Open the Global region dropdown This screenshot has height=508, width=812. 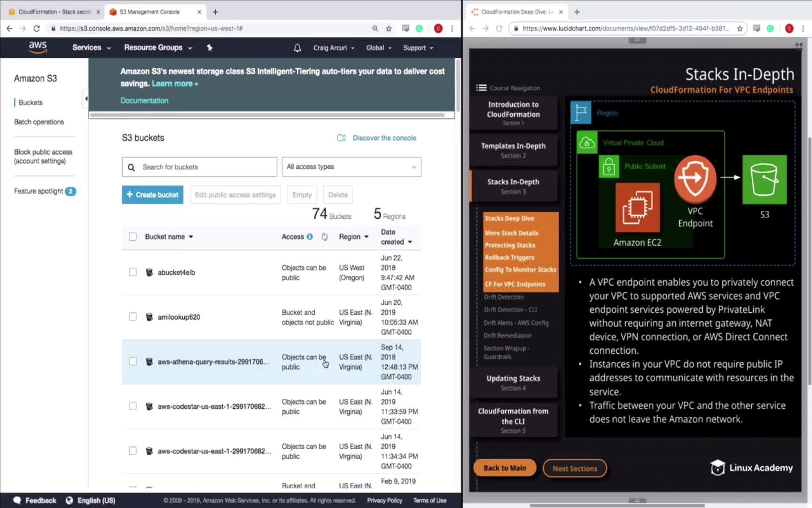378,48
